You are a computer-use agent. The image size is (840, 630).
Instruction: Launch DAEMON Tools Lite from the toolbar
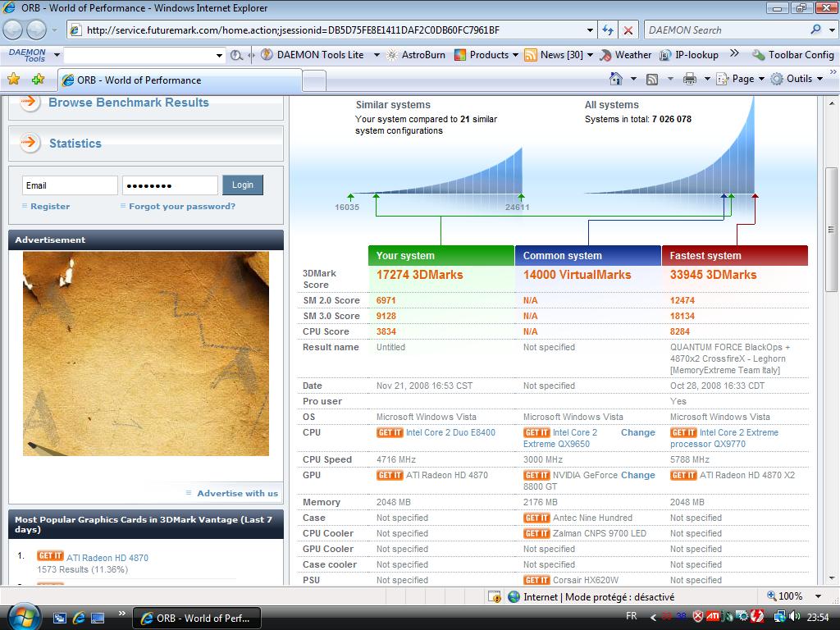click(313, 55)
